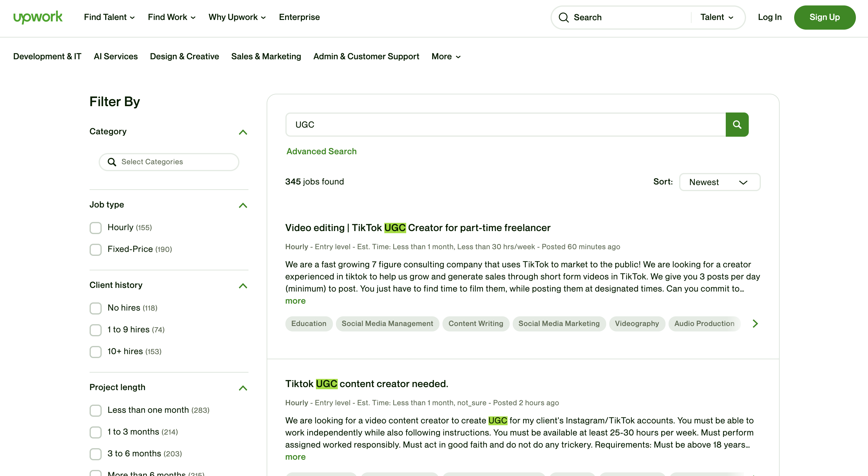The width and height of the screenshot is (868, 476).
Task: Click the Upwork logo
Action: 38,17
